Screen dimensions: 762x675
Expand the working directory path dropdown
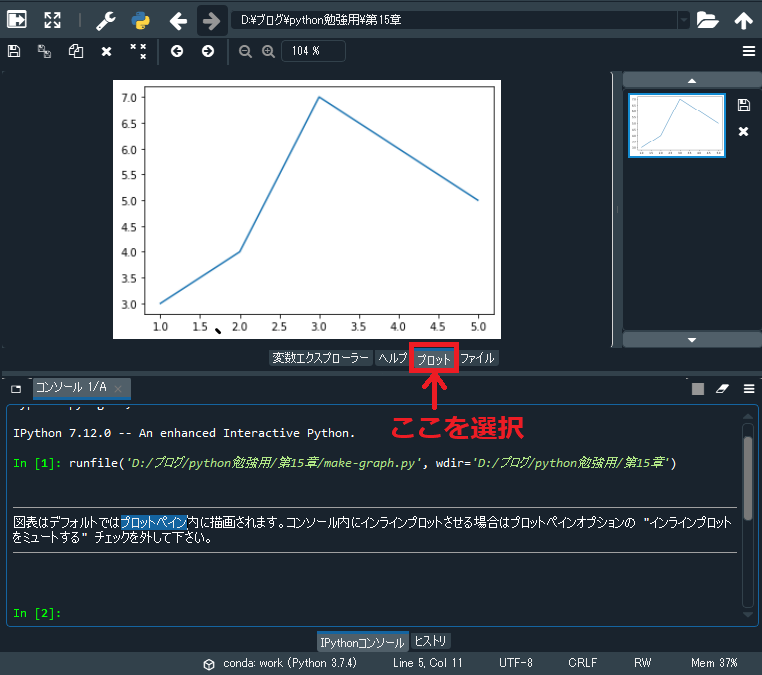(x=684, y=20)
